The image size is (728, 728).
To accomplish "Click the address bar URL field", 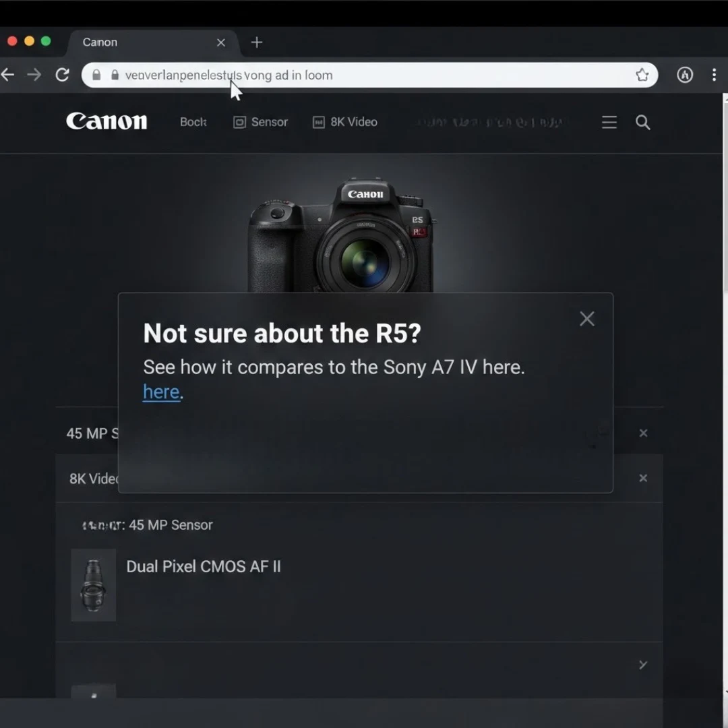I will (x=371, y=75).
